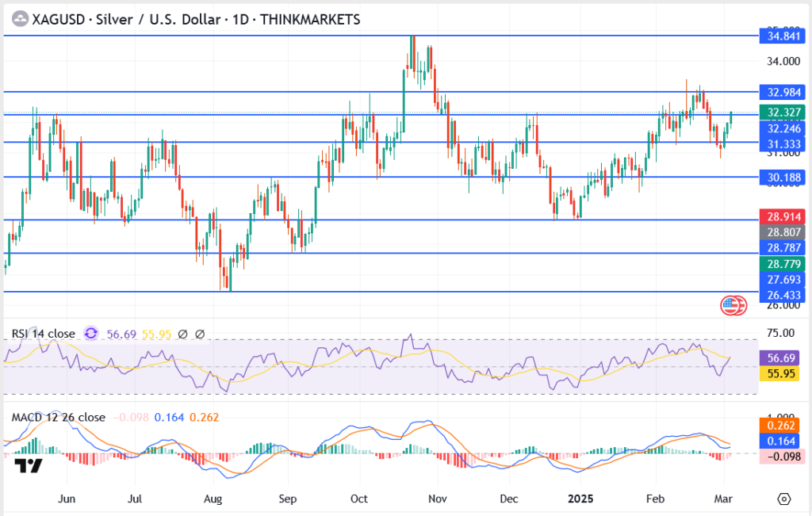Click the green 32.327 current price label
The image size is (812, 516).
(x=782, y=113)
